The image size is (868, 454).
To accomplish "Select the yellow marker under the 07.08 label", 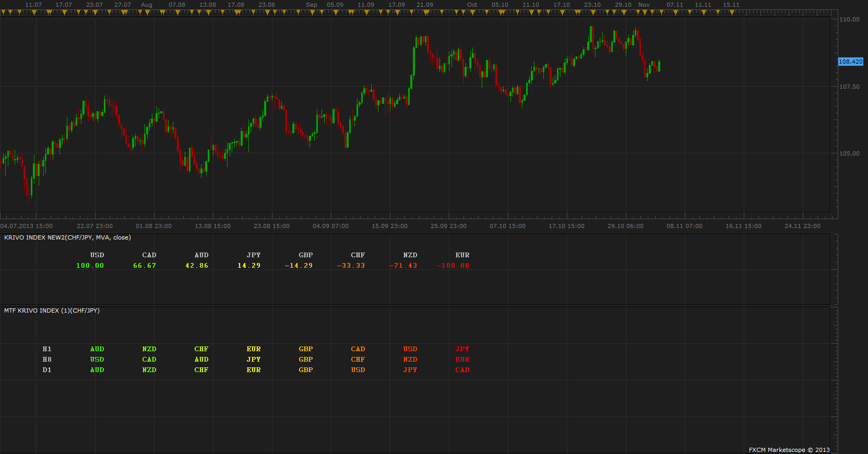I will pos(178,13).
